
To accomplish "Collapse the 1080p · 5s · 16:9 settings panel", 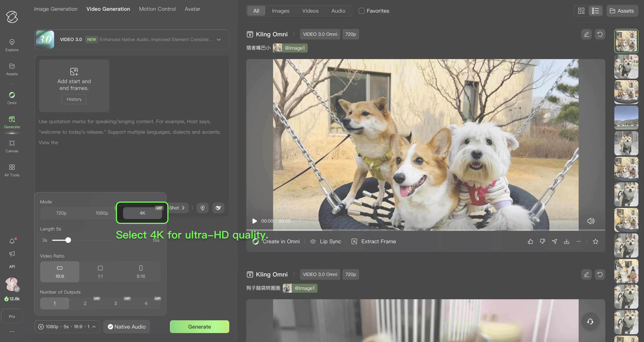I will (67, 327).
